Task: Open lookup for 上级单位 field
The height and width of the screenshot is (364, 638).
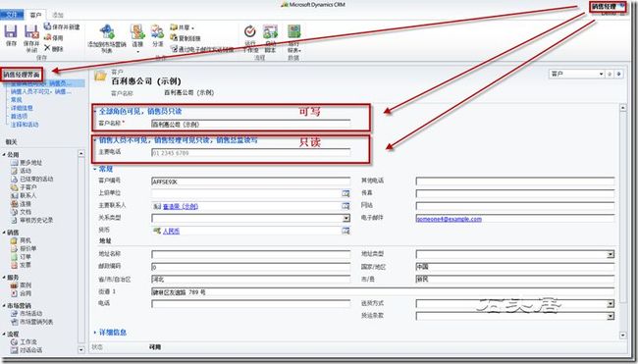Action: tap(346, 193)
